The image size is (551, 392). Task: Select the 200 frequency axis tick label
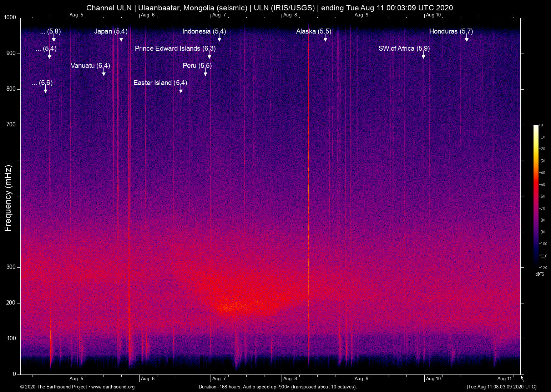point(11,303)
